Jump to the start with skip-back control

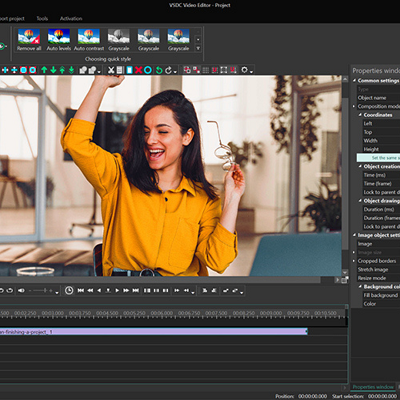coord(81,291)
